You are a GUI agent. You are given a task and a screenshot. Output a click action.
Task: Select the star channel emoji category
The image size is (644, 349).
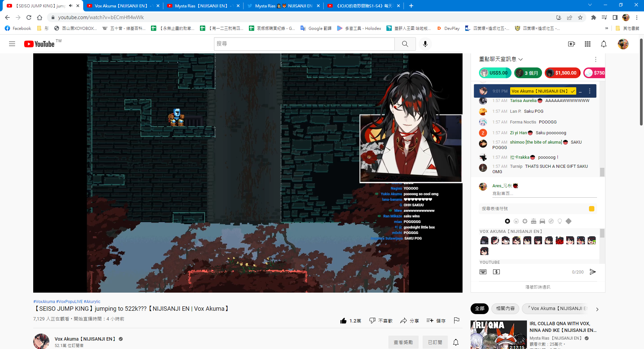coord(507,221)
